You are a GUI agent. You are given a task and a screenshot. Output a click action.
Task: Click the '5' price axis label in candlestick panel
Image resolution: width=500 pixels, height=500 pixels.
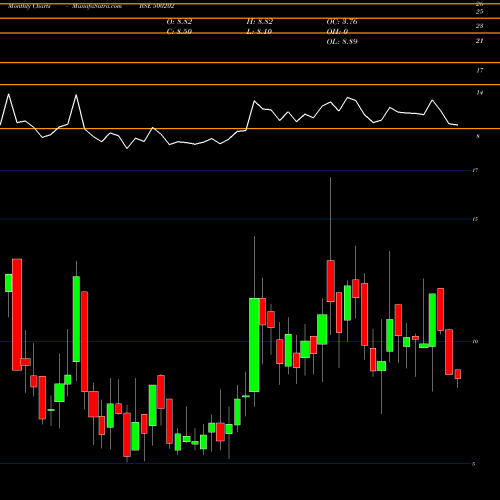point(474,464)
